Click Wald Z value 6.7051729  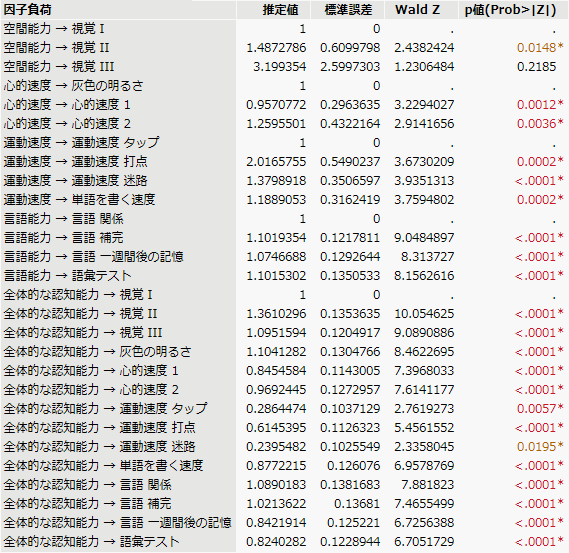424,541
